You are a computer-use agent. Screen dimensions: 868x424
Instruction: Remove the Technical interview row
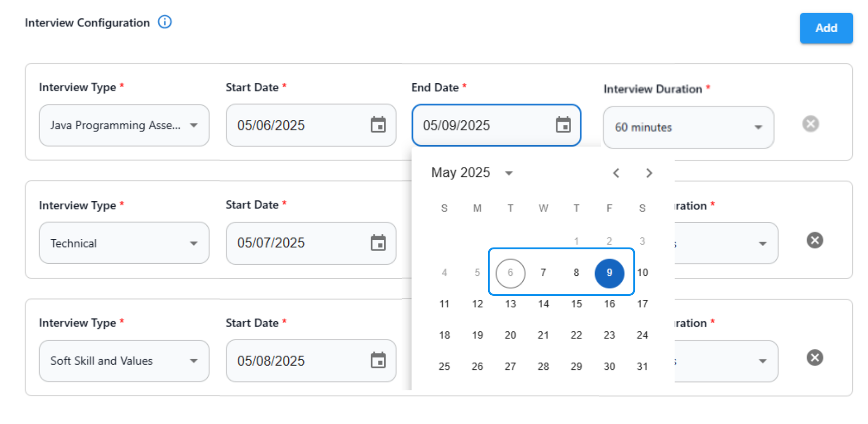tap(814, 240)
